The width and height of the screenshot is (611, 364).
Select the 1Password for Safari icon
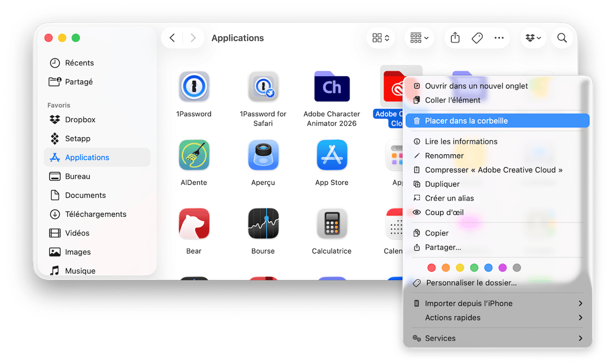[x=263, y=87]
